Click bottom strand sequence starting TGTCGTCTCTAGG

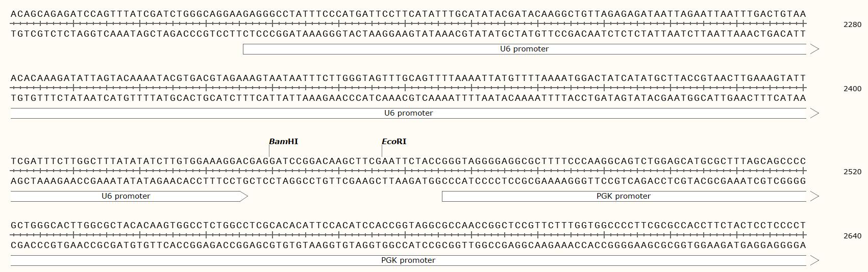(x=408, y=34)
